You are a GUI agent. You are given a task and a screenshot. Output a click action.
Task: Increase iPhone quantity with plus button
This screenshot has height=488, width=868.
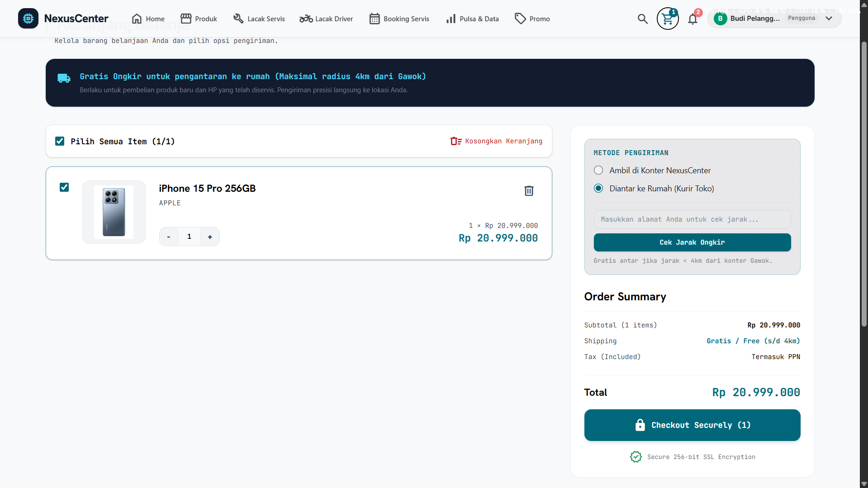pyautogui.click(x=210, y=237)
